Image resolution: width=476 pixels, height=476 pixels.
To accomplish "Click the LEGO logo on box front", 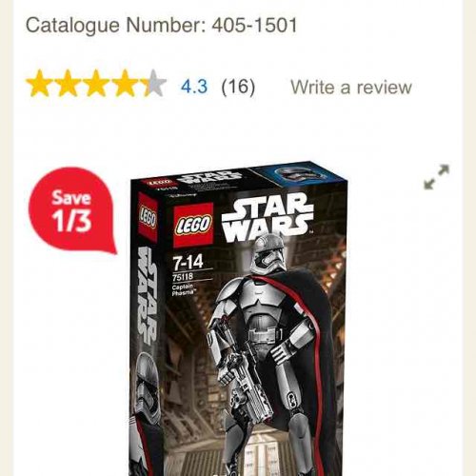I will 193,225.
